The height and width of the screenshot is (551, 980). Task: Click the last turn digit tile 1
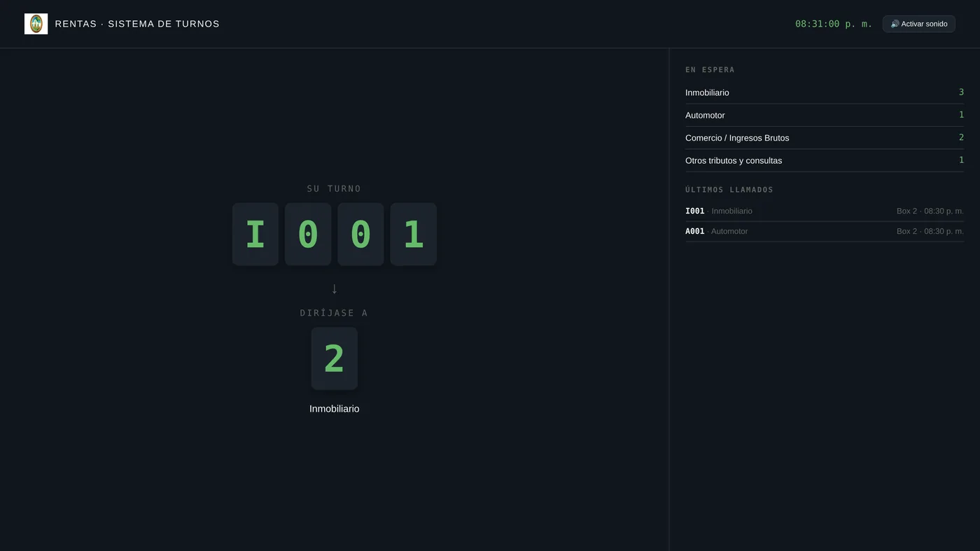413,235
